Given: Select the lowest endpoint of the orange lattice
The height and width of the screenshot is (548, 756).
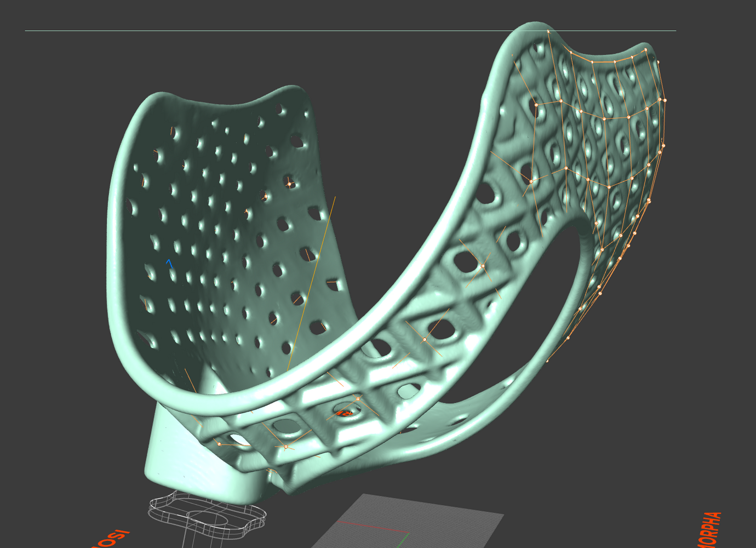Looking at the screenshot, I should (x=547, y=361).
